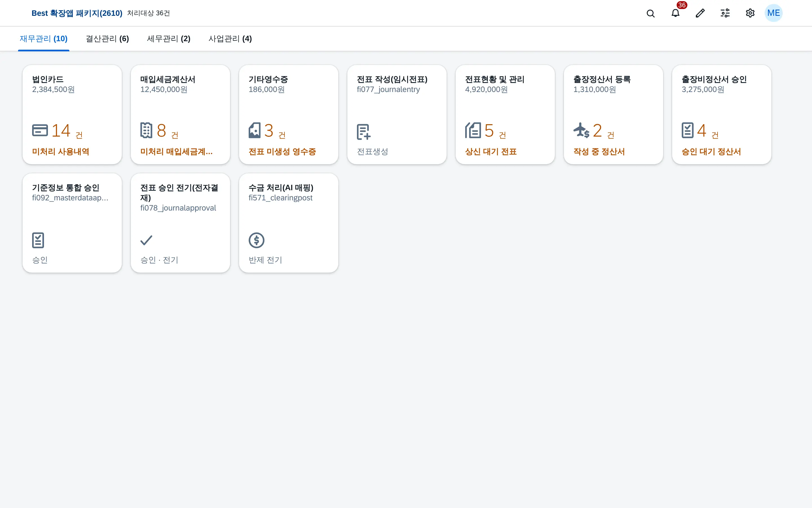This screenshot has width=812, height=508.
Task: Open 미처리 사용내역 link on 법인카드
Action: tap(61, 152)
